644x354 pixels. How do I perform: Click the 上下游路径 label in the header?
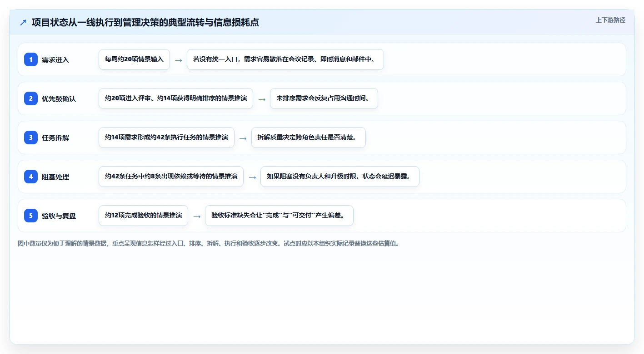(x=610, y=20)
